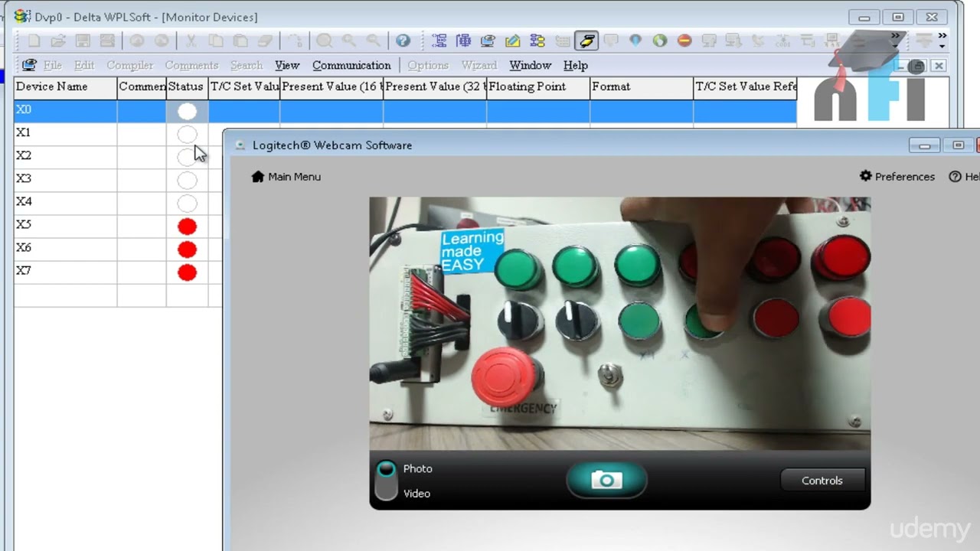
Task: Toggle the highlighted Monitor Devices toolbar icon
Action: pyautogui.click(x=586, y=41)
